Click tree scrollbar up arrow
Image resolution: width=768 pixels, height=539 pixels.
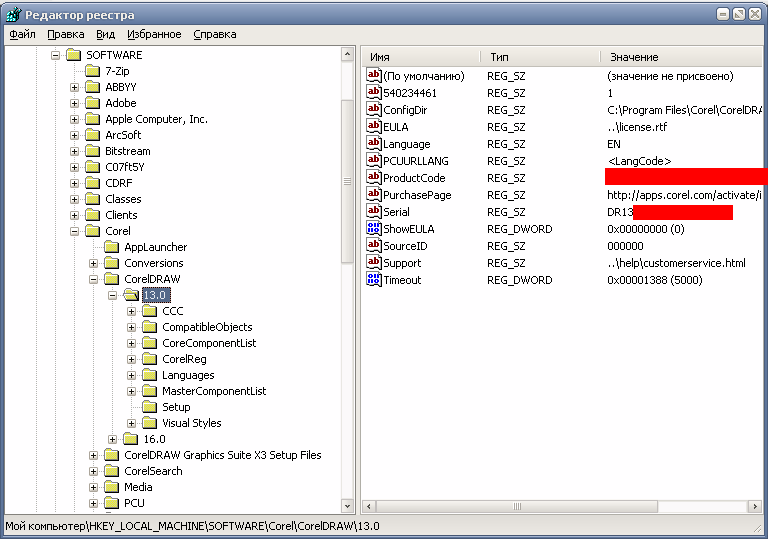(x=347, y=54)
